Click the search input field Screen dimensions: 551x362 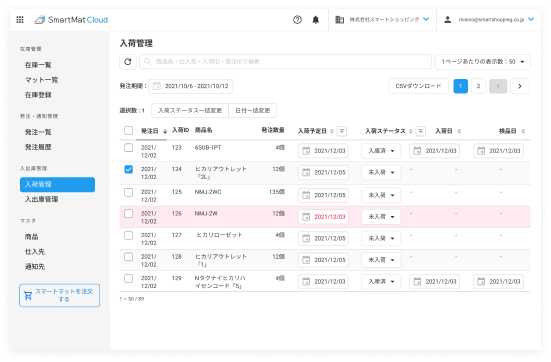tap(285, 62)
